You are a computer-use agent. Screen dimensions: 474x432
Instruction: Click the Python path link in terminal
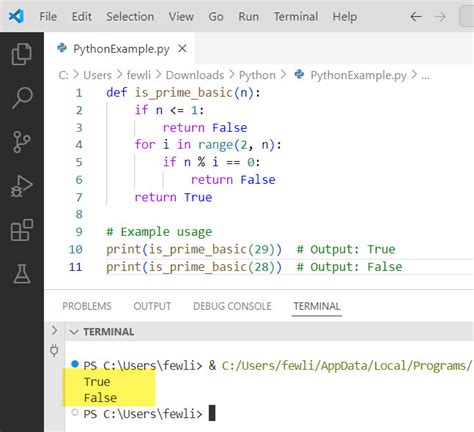pyautogui.click(x=347, y=366)
